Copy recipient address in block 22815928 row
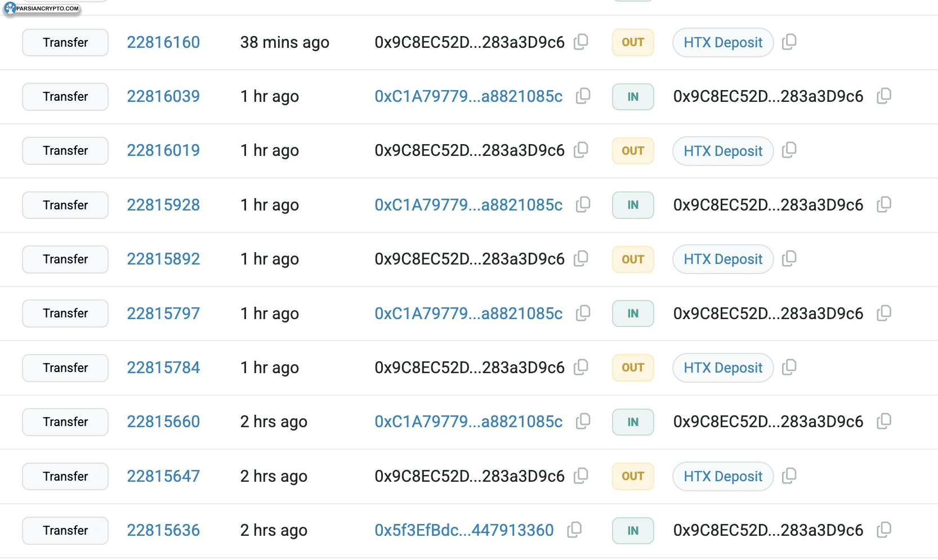Image resolution: width=938 pixels, height=560 pixels. click(884, 205)
